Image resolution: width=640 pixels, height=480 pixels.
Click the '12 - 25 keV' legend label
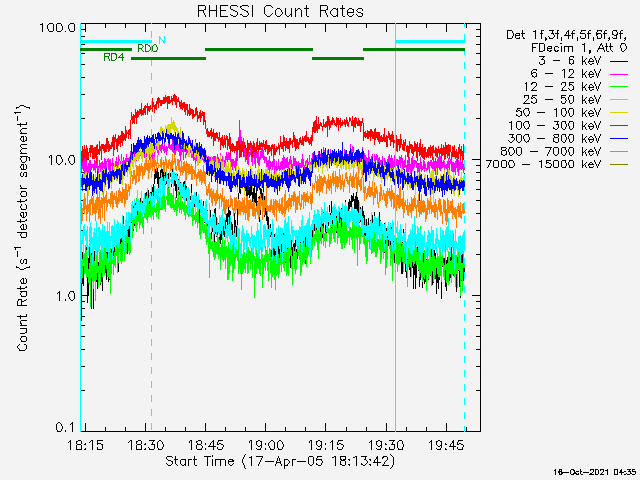point(562,87)
